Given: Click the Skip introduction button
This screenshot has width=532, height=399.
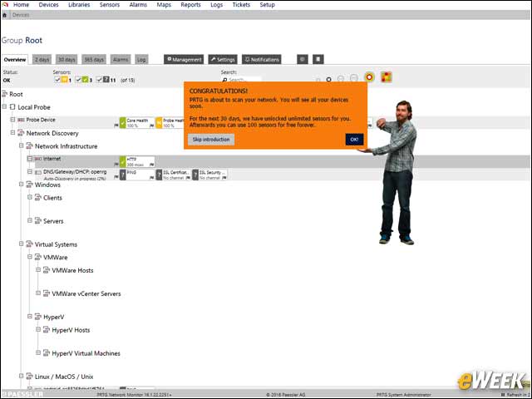Looking at the screenshot, I should [211, 140].
